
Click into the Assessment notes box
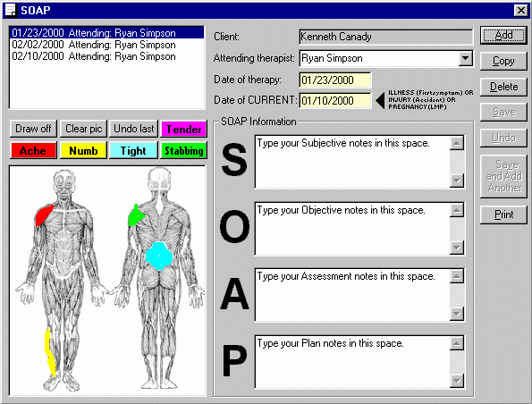[x=352, y=295]
